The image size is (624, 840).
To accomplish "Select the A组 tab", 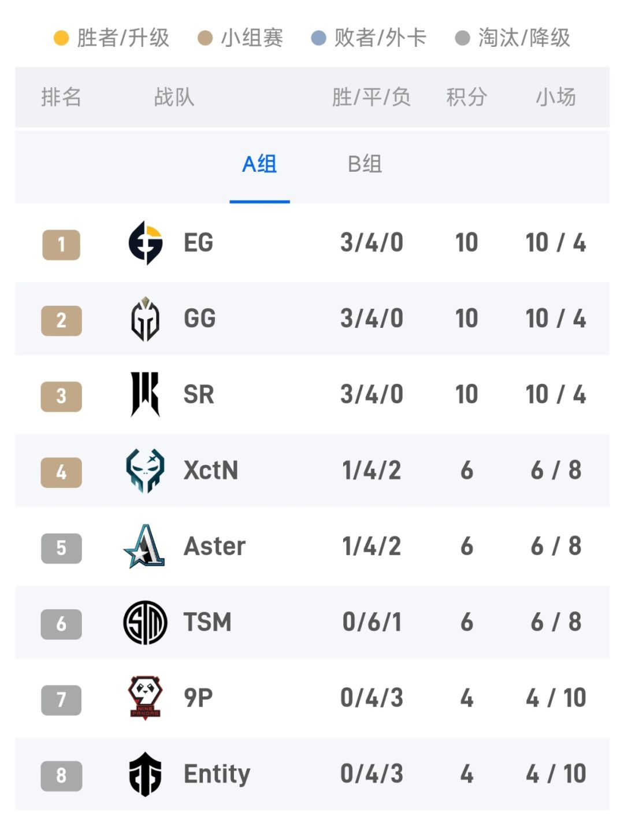I will pos(259,165).
